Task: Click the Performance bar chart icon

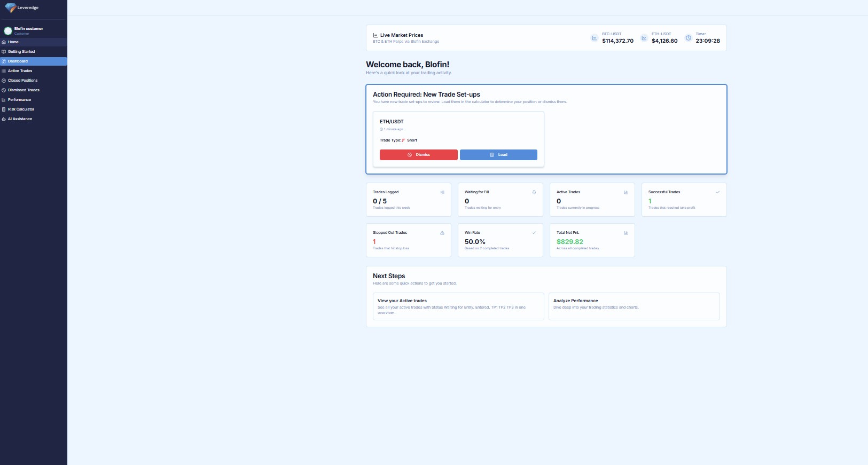Action: [4, 100]
